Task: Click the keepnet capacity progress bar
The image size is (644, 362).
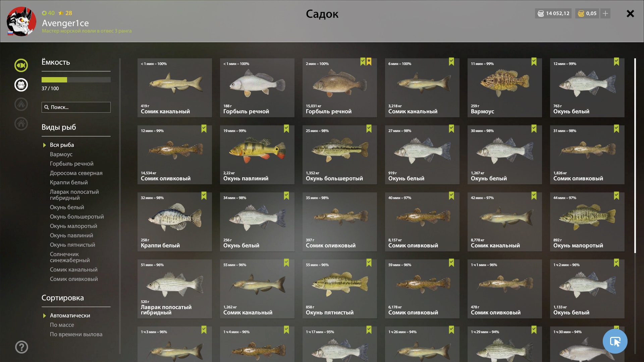Action: pyautogui.click(x=76, y=80)
